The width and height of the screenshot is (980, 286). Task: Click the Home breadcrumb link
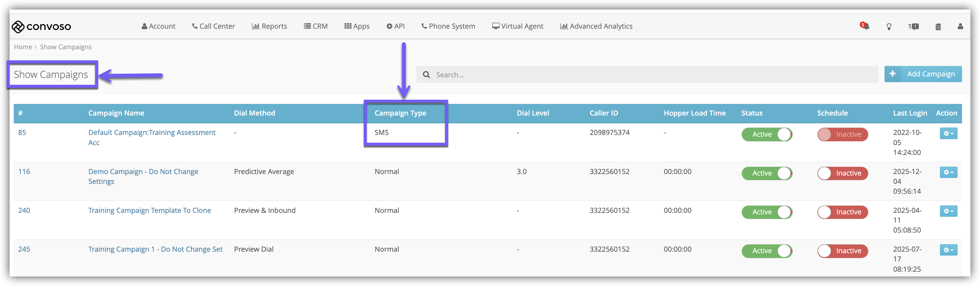coord(23,47)
